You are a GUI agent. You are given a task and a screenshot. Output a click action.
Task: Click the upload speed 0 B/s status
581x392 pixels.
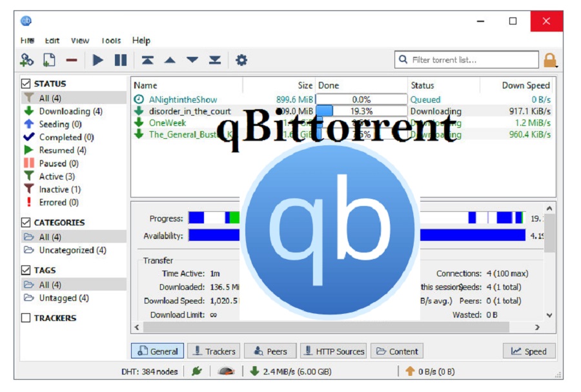point(430,371)
